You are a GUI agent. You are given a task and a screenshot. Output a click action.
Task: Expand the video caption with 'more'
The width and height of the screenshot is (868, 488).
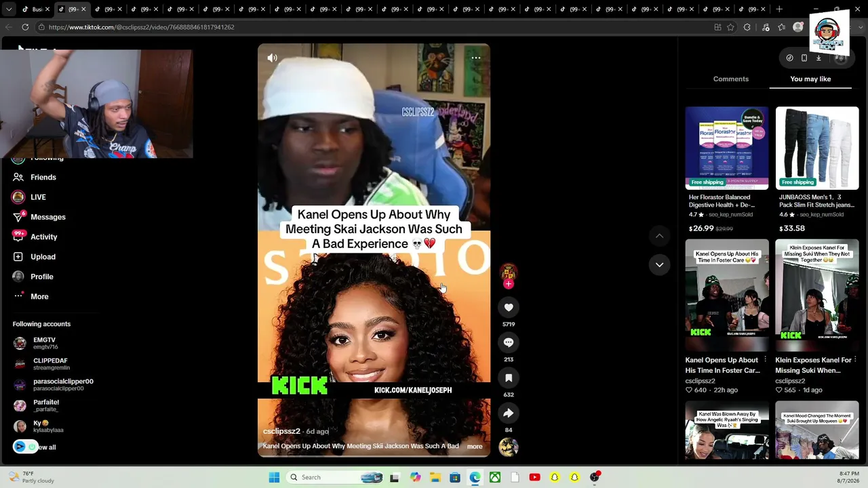pos(475,447)
